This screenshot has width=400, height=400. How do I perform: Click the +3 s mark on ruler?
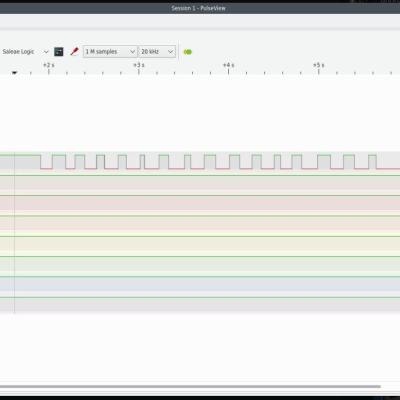tap(139, 65)
